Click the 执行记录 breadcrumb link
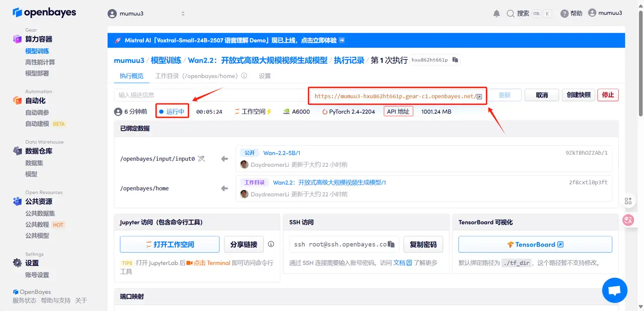 pos(349,60)
